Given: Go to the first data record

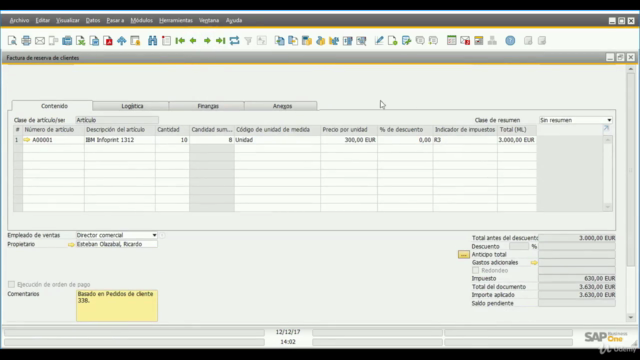Looking at the screenshot, I should [180, 40].
